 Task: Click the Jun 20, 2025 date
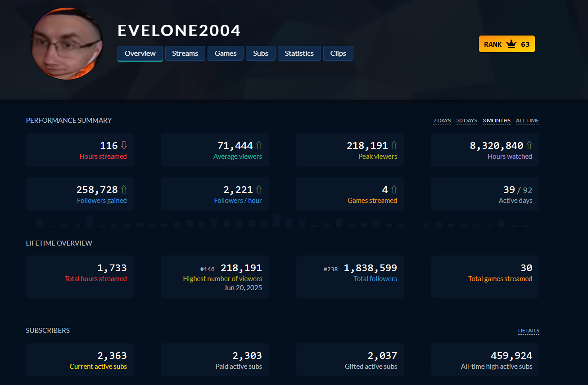pos(243,288)
